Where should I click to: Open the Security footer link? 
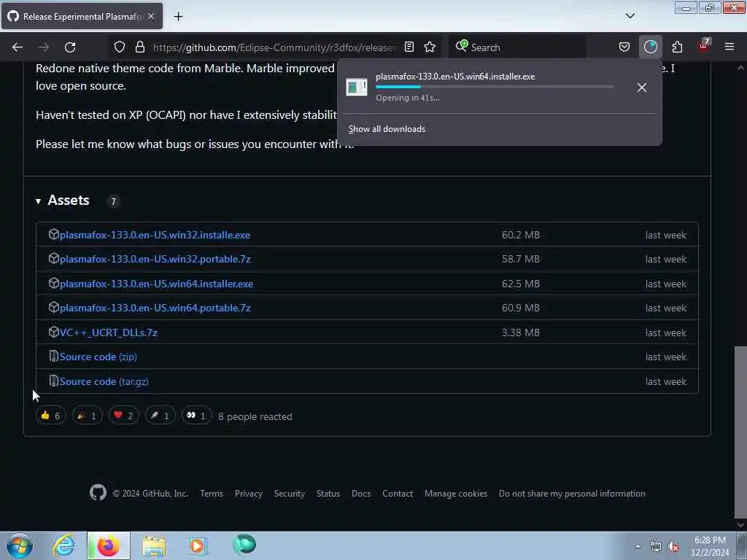289,494
